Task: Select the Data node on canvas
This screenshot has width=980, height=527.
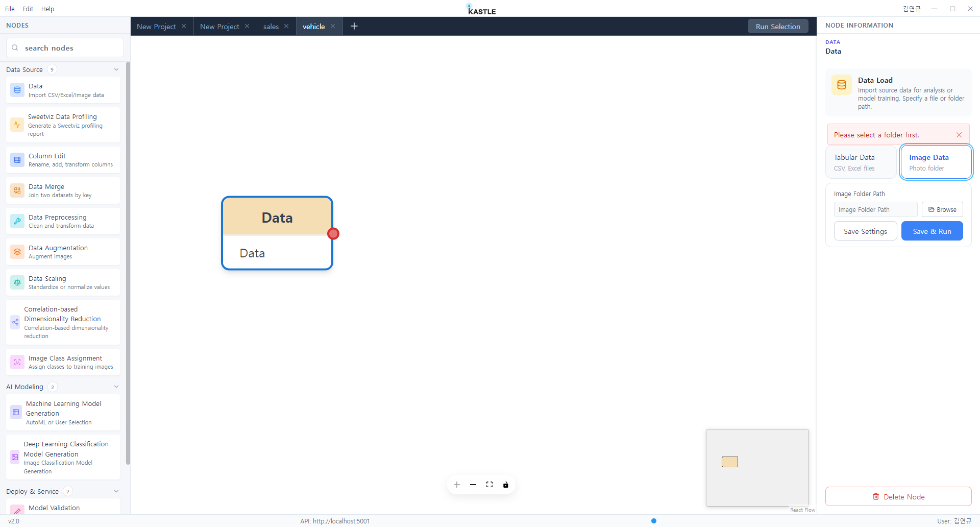Action: pos(277,233)
